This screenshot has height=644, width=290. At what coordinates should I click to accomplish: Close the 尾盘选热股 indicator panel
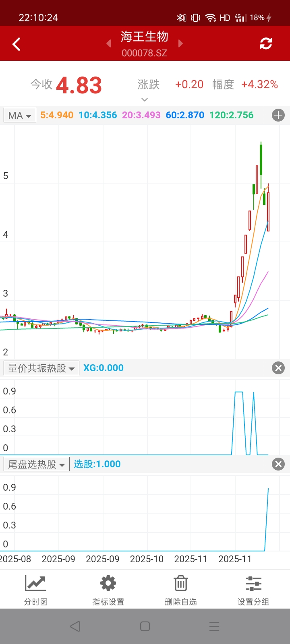[278, 464]
